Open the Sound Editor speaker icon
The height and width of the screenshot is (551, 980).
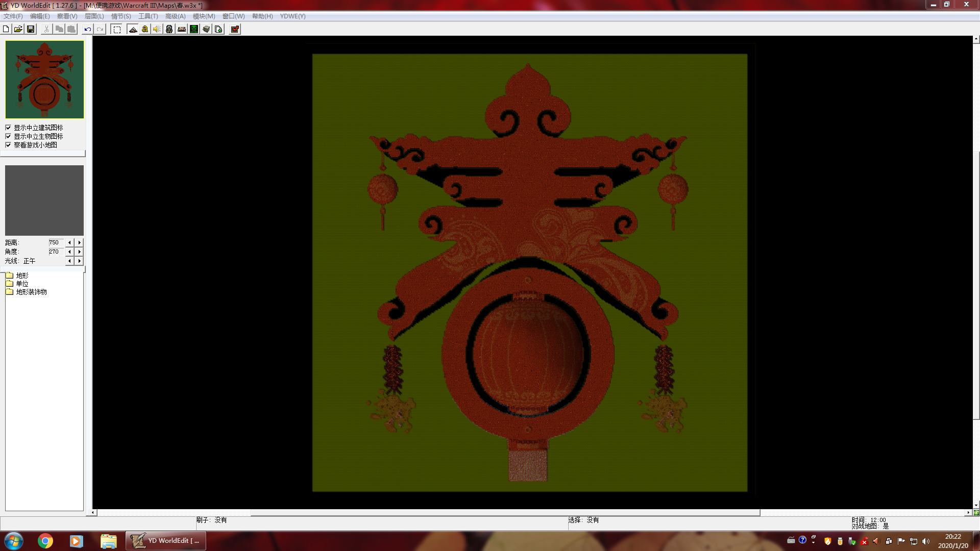[x=157, y=29]
